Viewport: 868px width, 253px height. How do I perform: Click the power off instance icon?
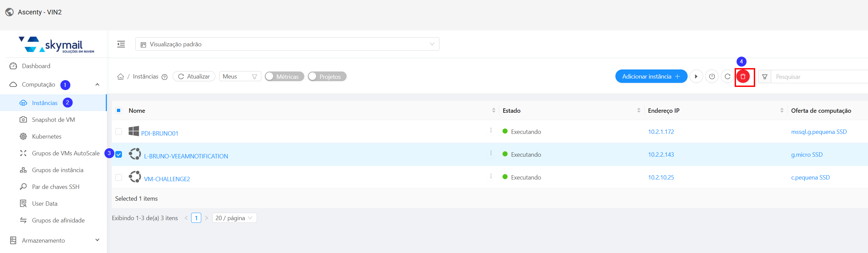[x=712, y=77]
